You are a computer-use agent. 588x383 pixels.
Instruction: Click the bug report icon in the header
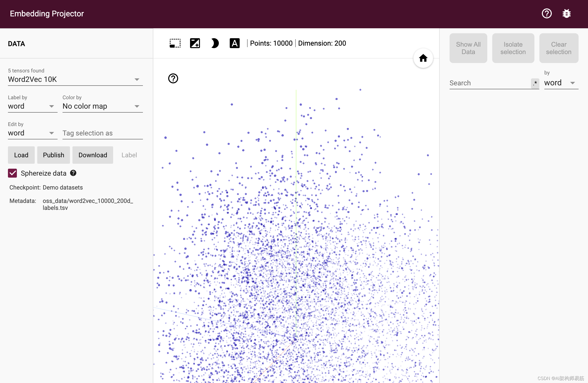click(x=567, y=13)
